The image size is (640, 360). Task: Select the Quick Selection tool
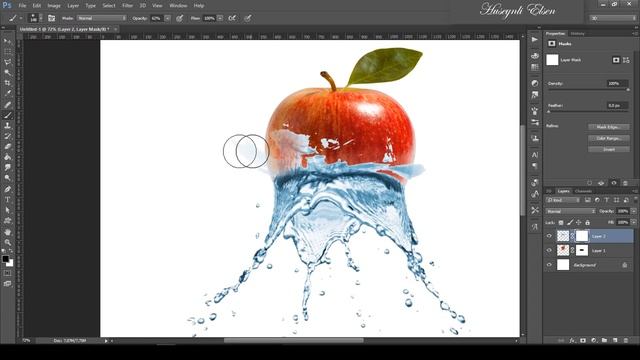pyautogui.click(x=7, y=73)
